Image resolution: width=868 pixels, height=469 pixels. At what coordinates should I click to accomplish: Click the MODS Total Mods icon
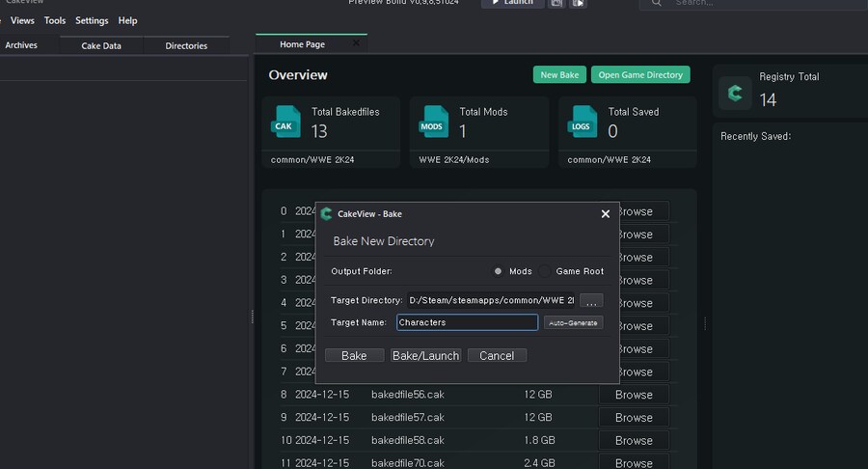tap(434, 122)
